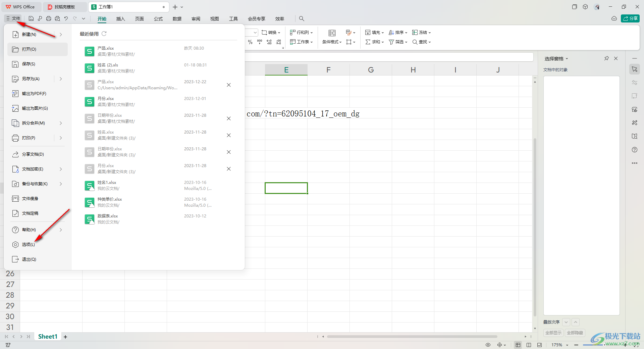The height and width of the screenshot is (349, 644).
Task: Click the select arrow icon in right sidebar
Action: [x=635, y=69]
